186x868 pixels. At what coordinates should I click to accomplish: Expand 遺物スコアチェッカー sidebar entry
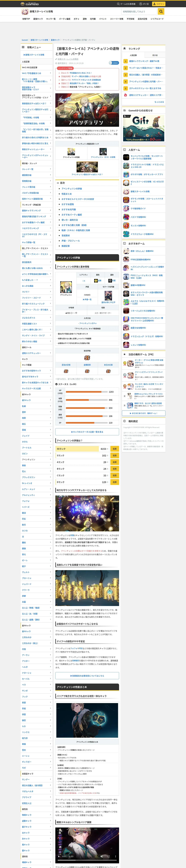37,353
